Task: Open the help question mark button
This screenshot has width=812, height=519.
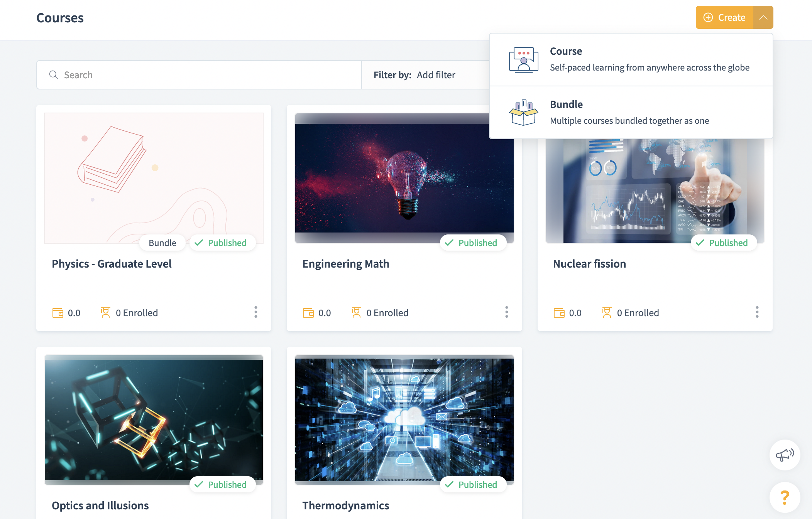Action: click(x=785, y=497)
